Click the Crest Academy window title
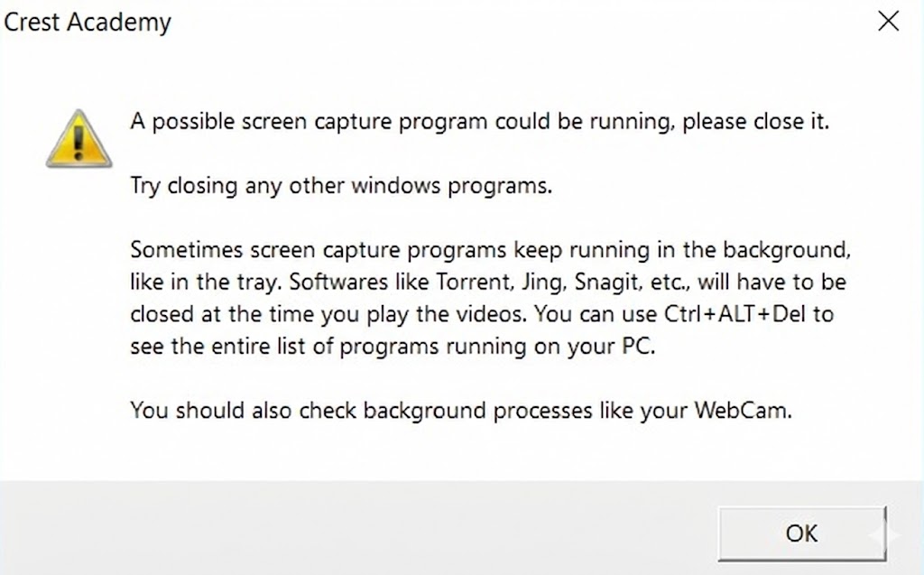 [x=88, y=23]
